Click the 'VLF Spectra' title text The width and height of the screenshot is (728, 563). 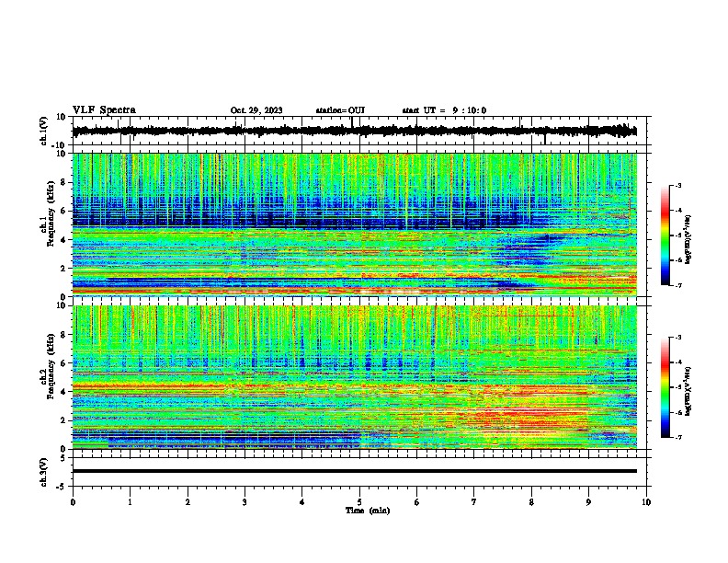pos(105,110)
